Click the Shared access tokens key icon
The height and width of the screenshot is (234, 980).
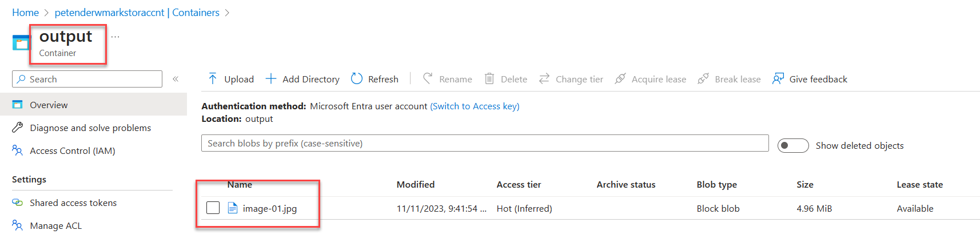18,203
